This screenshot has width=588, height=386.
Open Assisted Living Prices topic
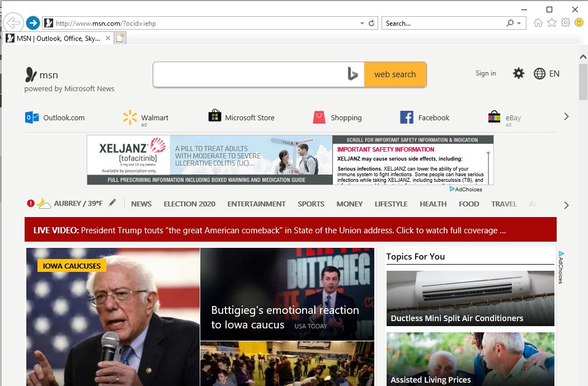pos(471,359)
